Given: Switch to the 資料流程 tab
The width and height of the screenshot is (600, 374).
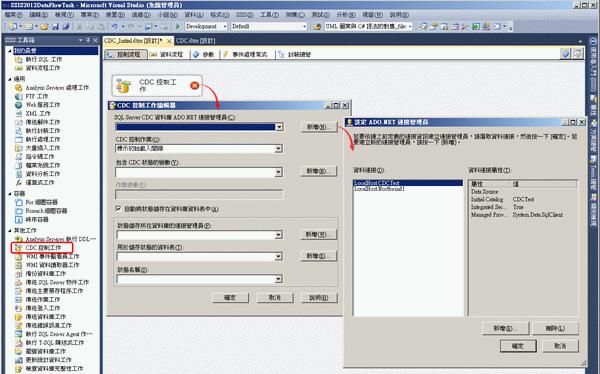Looking at the screenshot, I should coord(167,54).
